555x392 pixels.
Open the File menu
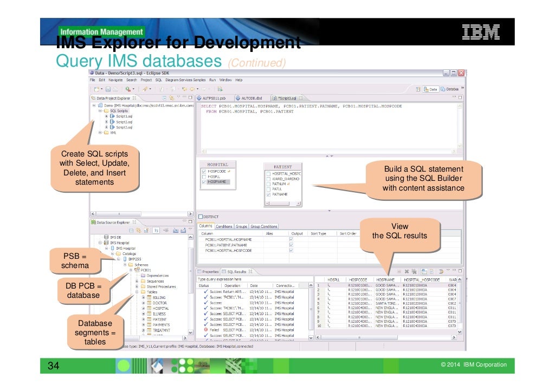[x=92, y=80]
